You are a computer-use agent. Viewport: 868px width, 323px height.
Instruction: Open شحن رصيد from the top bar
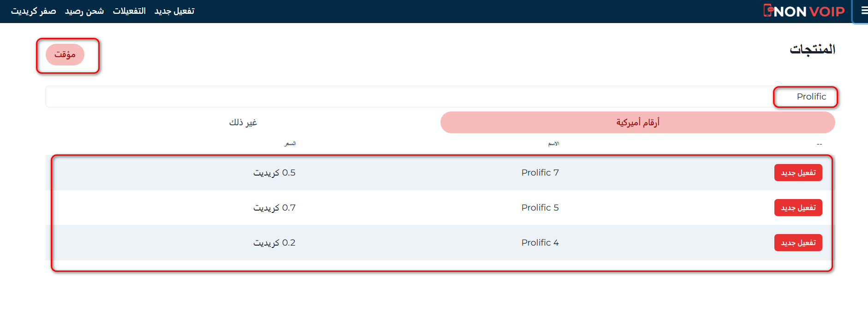[x=84, y=11]
